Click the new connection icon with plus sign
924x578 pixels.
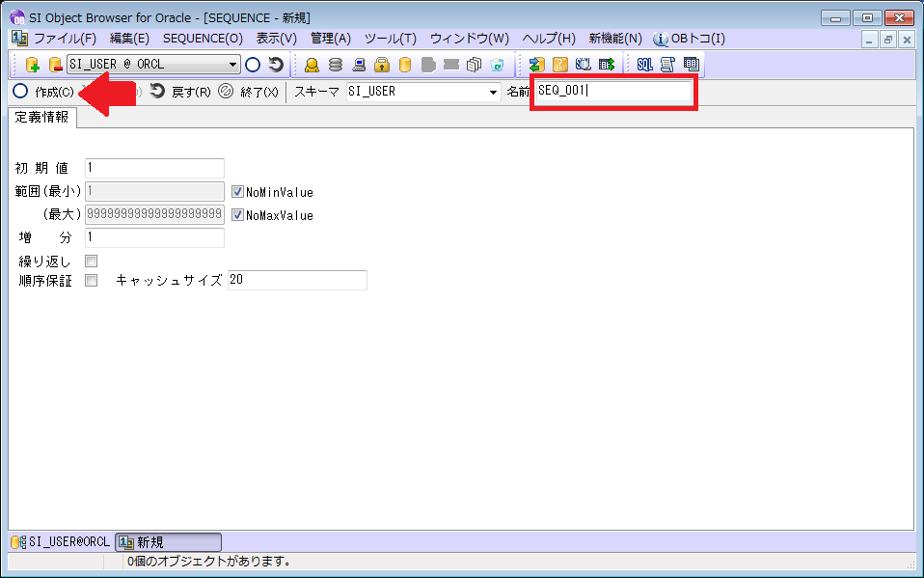pos(33,65)
